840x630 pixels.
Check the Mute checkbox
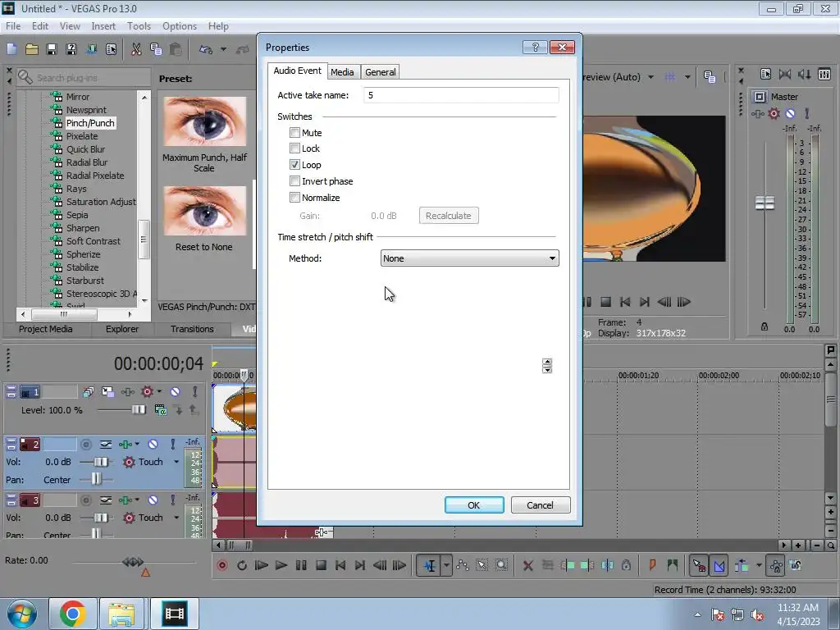pos(294,132)
